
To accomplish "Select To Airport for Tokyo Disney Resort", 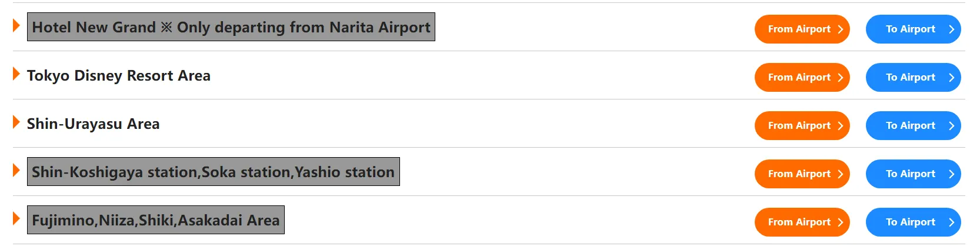I will 913,78.
